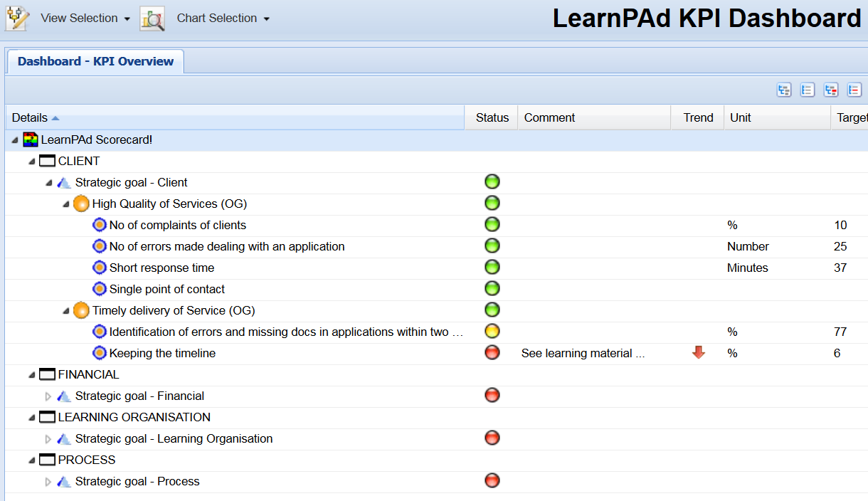The height and width of the screenshot is (501, 868).
Task: Click target value 6 for Keeping the timeline
Action: pos(837,353)
